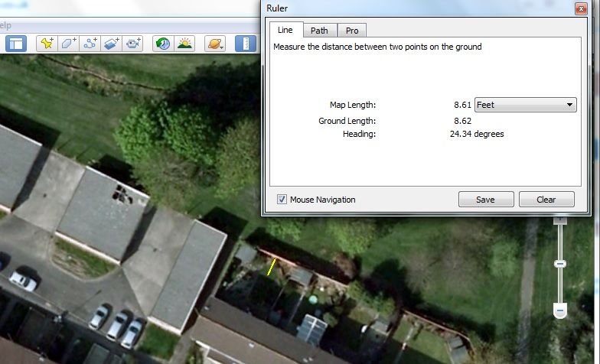Click the Ground Length value 8.62
600x364 pixels.
pyautogui.click(x=462, y=121)
